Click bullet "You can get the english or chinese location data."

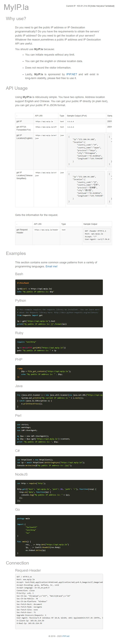tap(54, 61)
